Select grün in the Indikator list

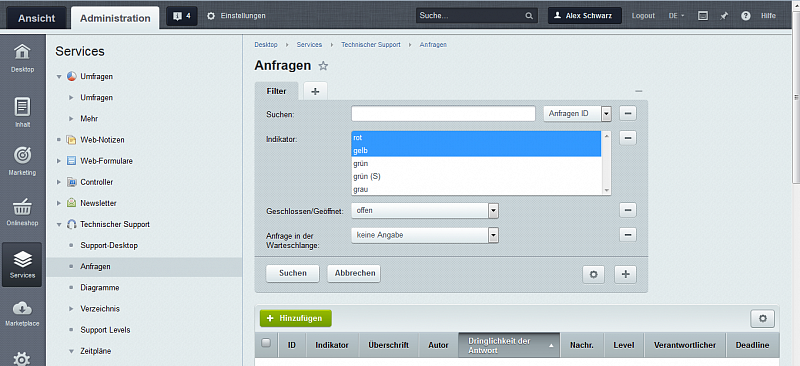(477, 163)
